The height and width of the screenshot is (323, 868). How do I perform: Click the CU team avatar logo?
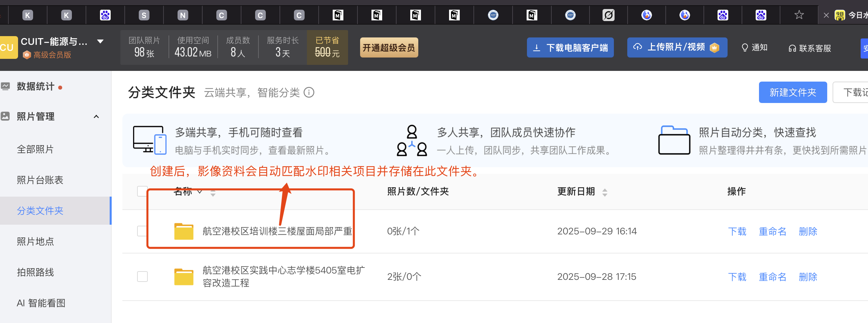(7, 47)
